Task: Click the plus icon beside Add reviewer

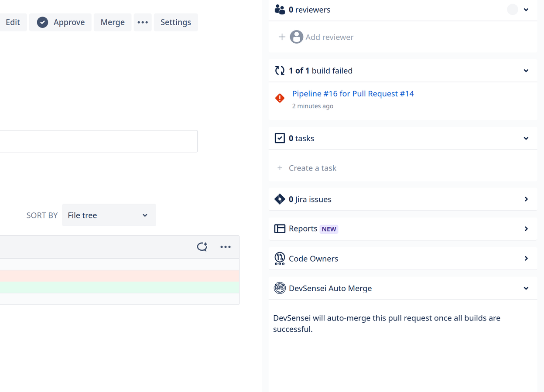Action: [282, 37]
